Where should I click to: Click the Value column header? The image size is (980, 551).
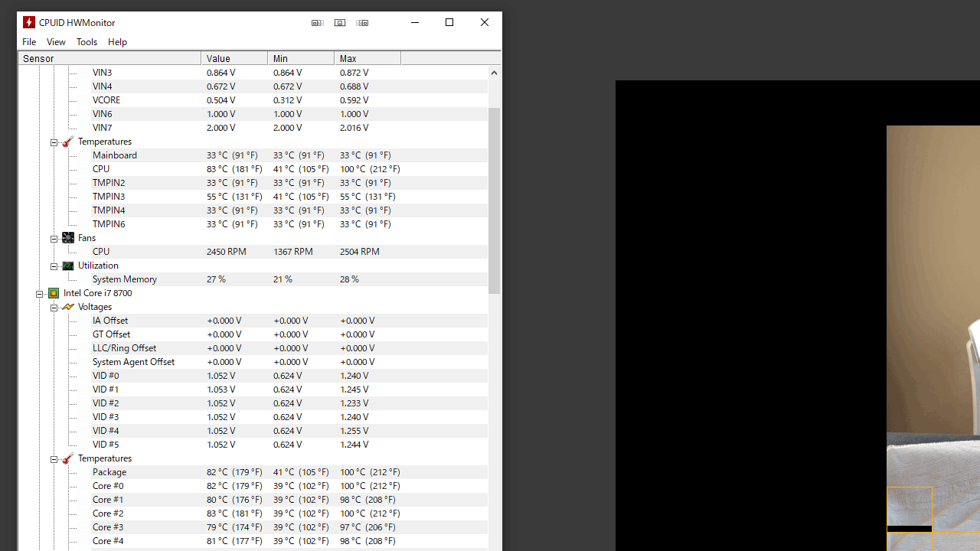click(x=234, y=58)
